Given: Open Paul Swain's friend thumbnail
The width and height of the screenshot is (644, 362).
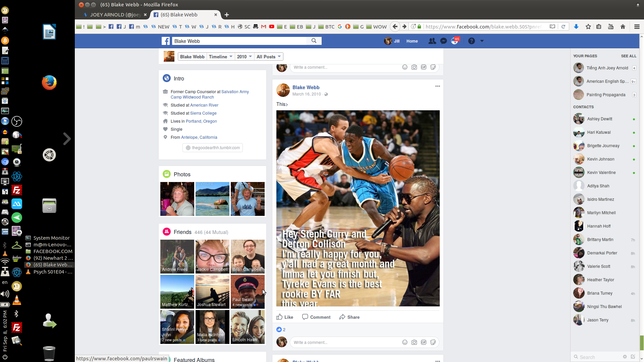Looking at the screenshot, I should click(248, 292).
